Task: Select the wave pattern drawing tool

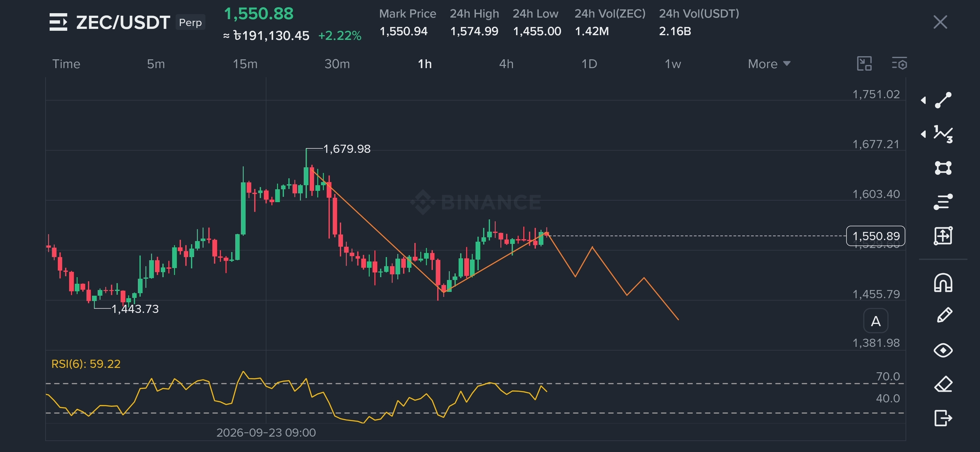Action: pyautogui.click(x=943, y=134)
